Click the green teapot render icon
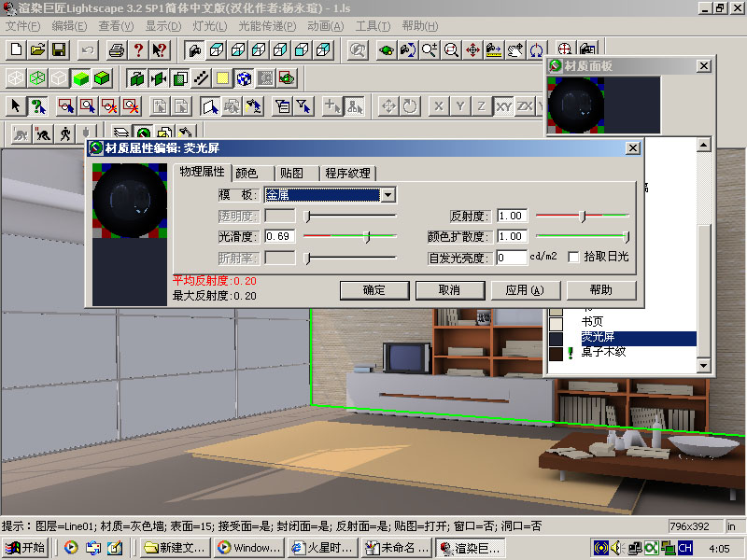 click(287, 78)
